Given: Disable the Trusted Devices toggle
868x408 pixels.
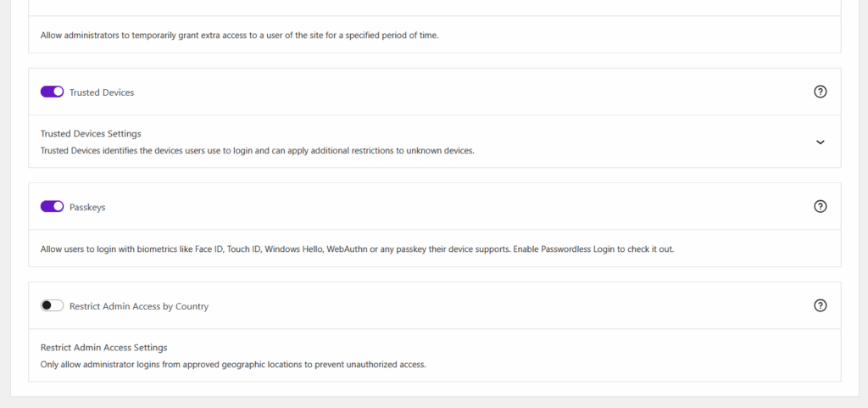Looking at the screenshot, I should 53,92.
